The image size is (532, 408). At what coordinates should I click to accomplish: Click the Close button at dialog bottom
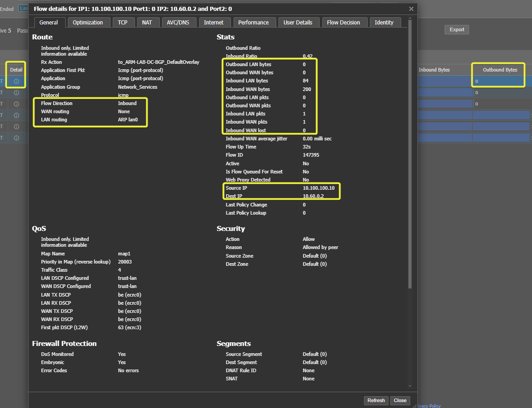pos(400,401)
